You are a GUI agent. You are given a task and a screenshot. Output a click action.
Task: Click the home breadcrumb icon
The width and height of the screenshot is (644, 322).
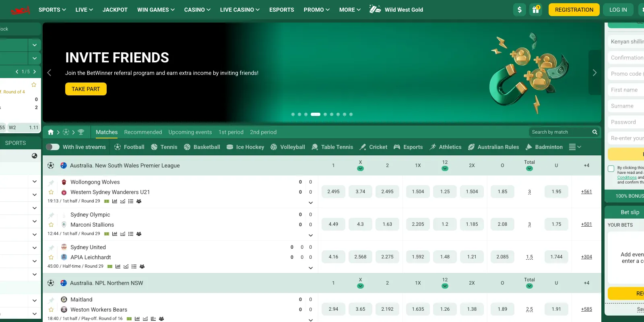51,132
